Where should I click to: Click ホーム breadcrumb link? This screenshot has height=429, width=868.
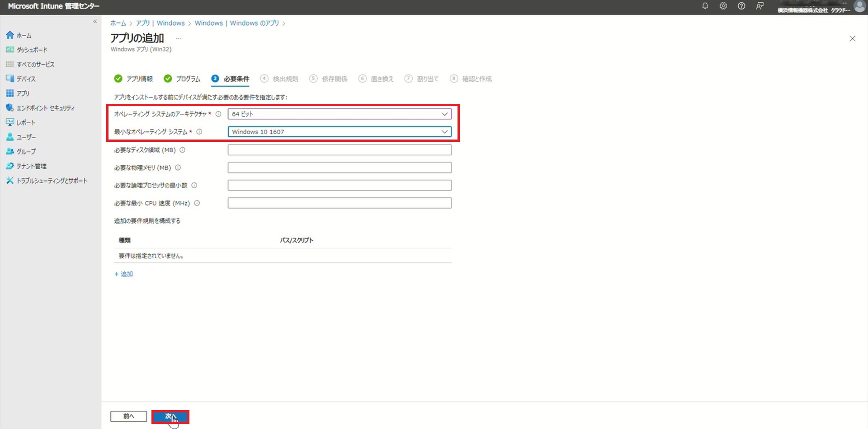click(118, 23)
